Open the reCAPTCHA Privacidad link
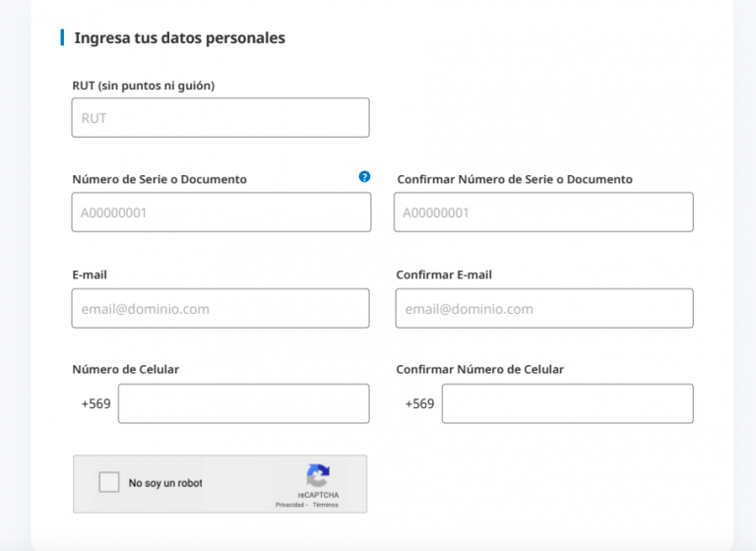Screen dimensions: 756x551 pyautogui.click(x=289, y=505)
